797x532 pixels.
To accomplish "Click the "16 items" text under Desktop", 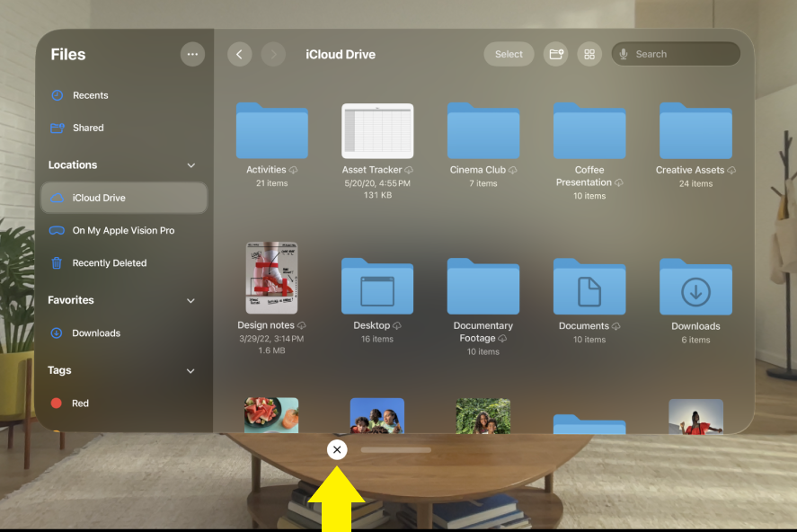I will point(377,339).
